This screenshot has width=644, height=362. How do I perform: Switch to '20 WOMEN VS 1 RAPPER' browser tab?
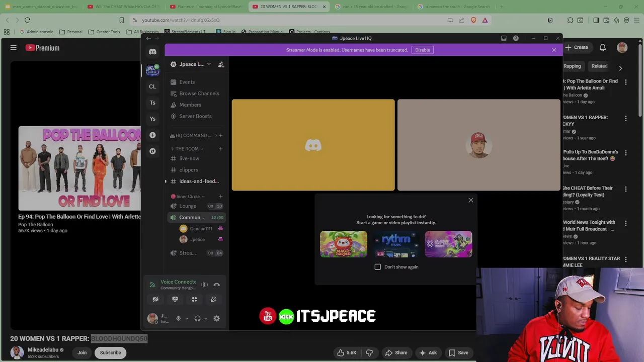pos(289,7)
